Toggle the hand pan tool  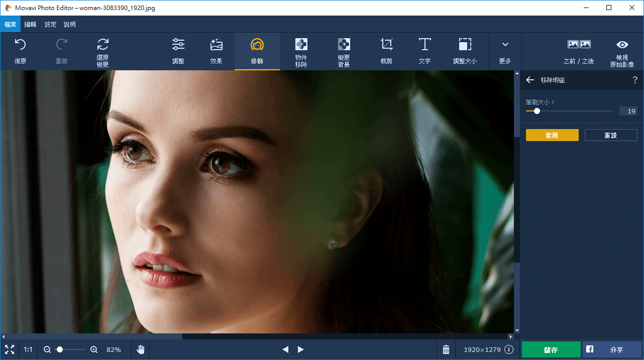point(141,349)
